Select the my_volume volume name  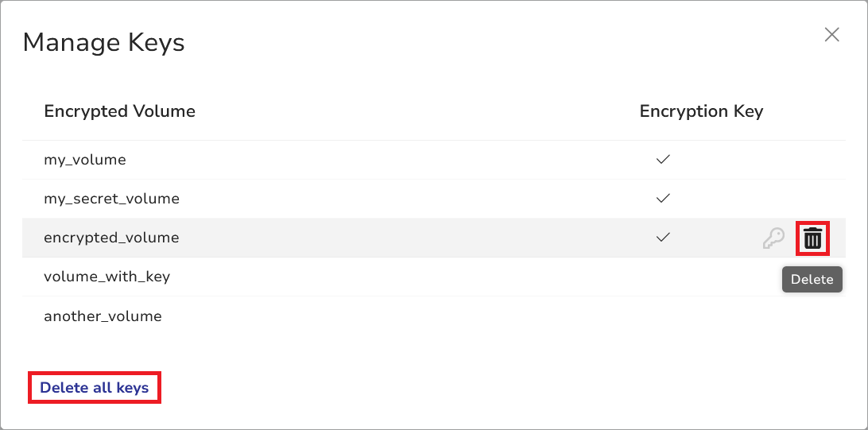(x=85, y=160)
